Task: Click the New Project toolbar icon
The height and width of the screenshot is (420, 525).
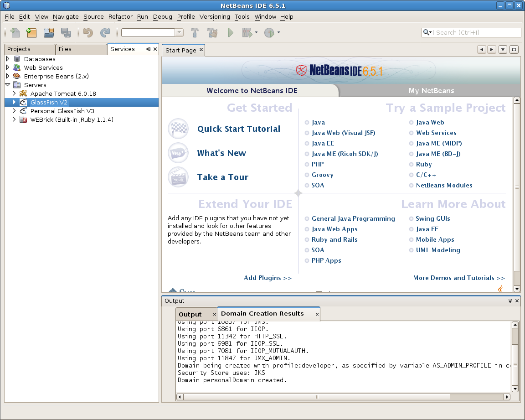Action: [x=31, y=32]
